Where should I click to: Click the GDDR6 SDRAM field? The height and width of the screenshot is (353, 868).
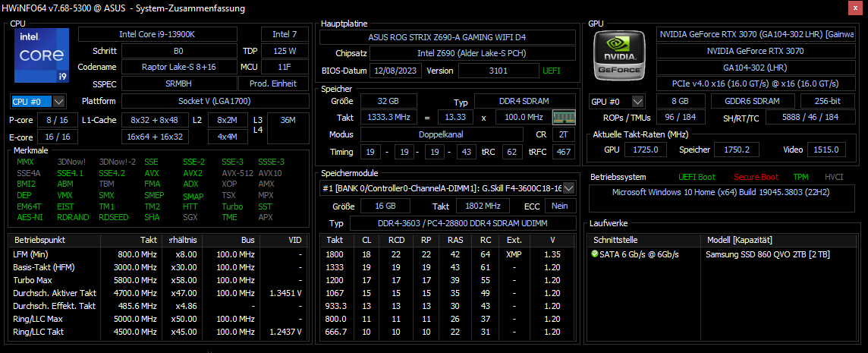pos(752,102)
